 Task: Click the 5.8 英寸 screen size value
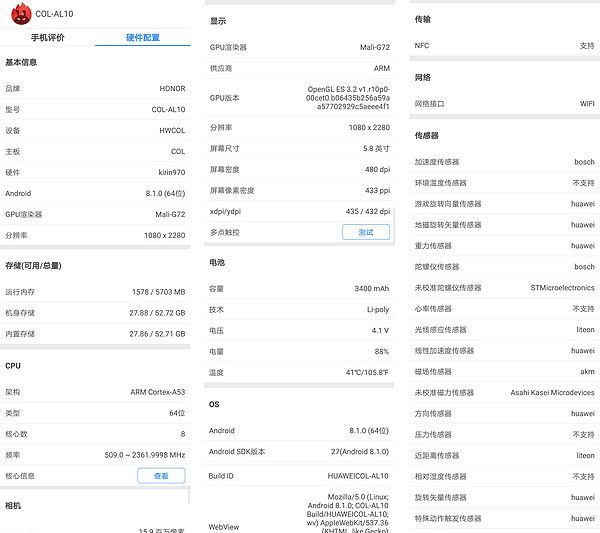click(377, 148)
